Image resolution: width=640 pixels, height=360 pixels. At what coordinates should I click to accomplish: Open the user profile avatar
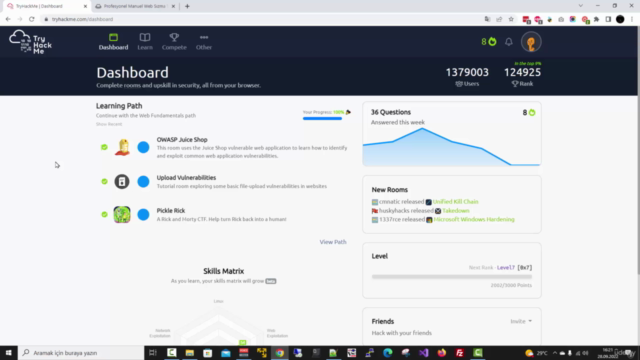531,42
